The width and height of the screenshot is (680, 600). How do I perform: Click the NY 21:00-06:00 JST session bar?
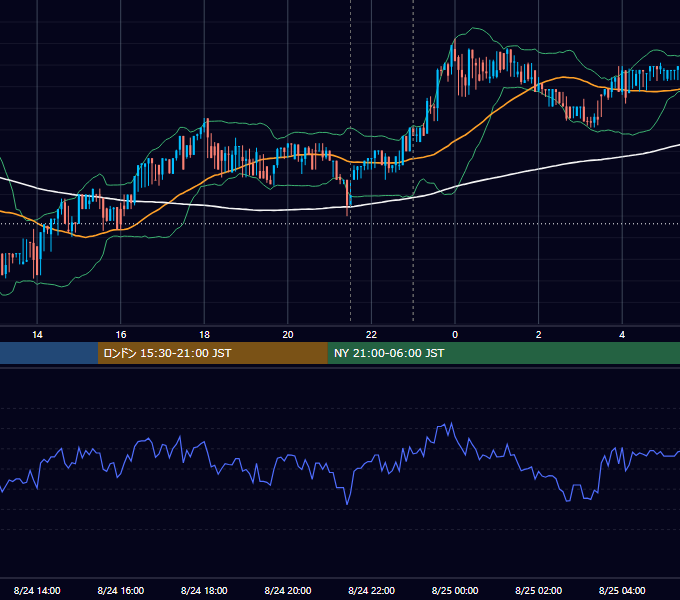503,353
